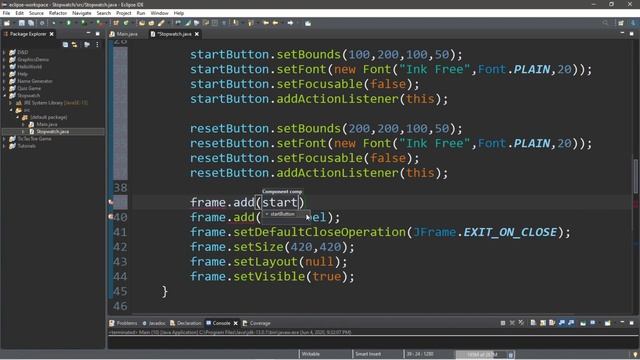Open the File menu
Viewport: 640px width, 360px height.
[x=6, y=13]
